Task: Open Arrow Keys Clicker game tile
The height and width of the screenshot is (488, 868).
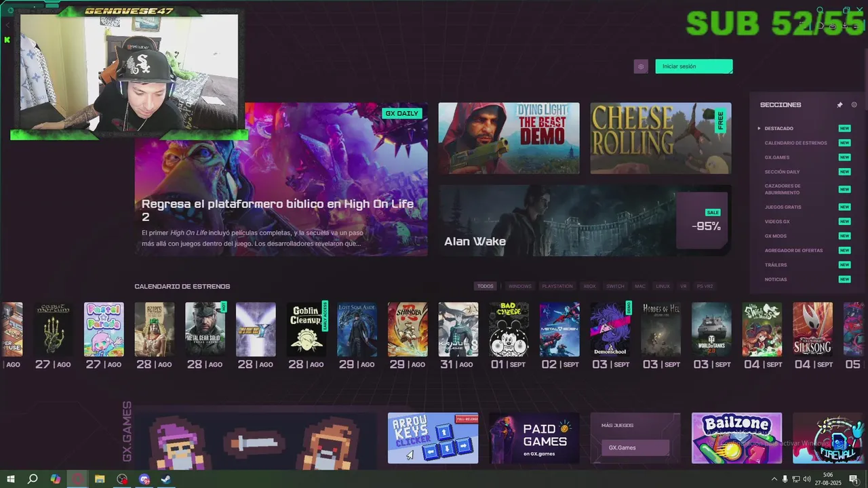Action: pos(433,439)
